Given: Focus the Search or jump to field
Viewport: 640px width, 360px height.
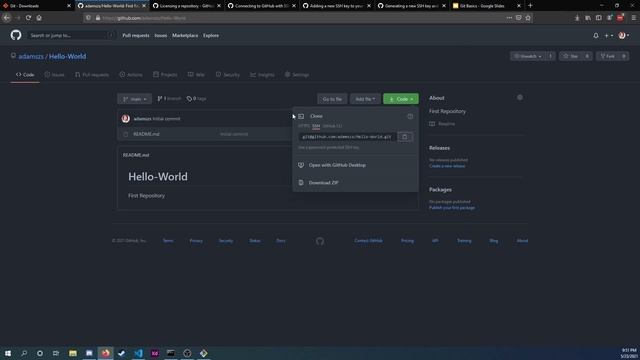Looking at the screenshot, I should [71, 36].
